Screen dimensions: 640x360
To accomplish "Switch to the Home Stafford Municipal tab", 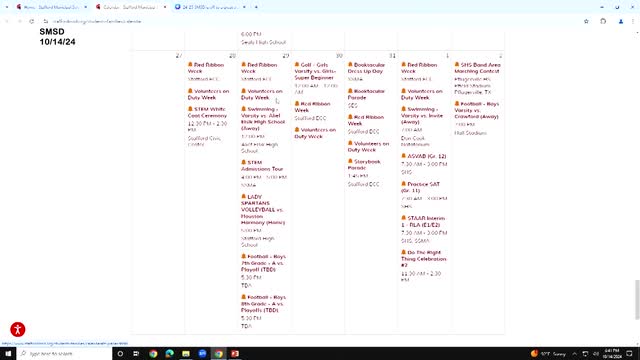I will [x=50, y=7].
